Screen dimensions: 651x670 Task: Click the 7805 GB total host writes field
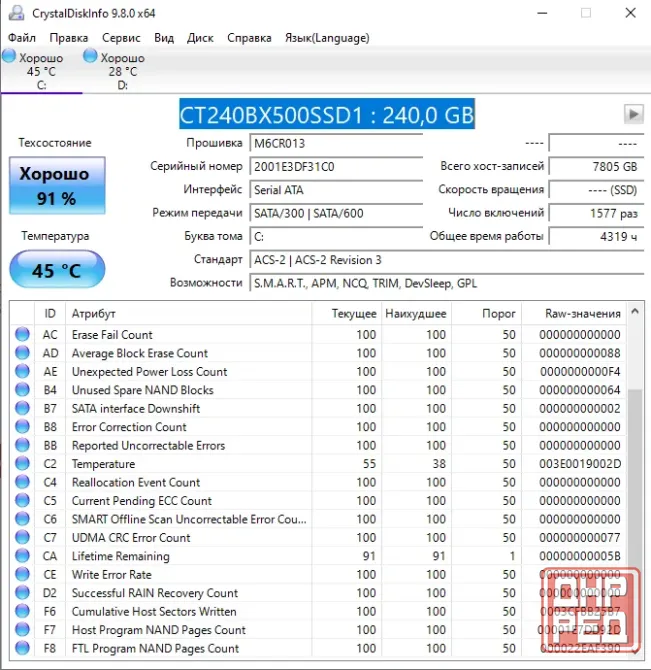(x=596, y=166)
